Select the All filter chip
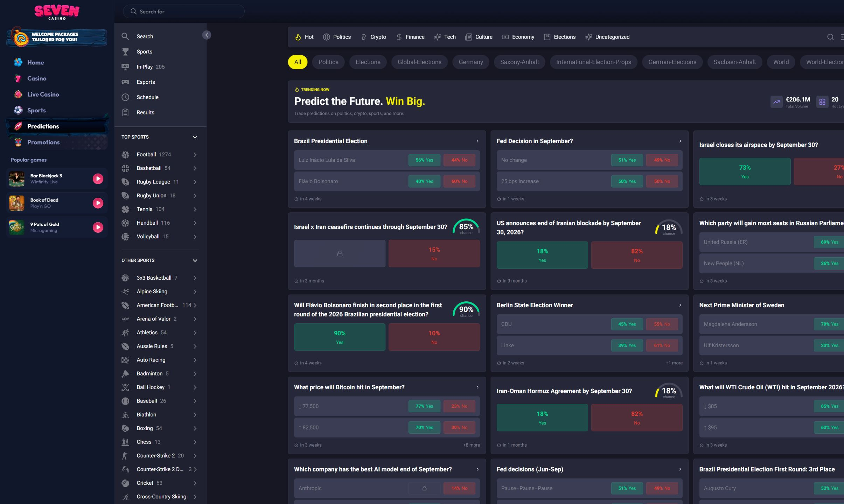 (298, 62)
